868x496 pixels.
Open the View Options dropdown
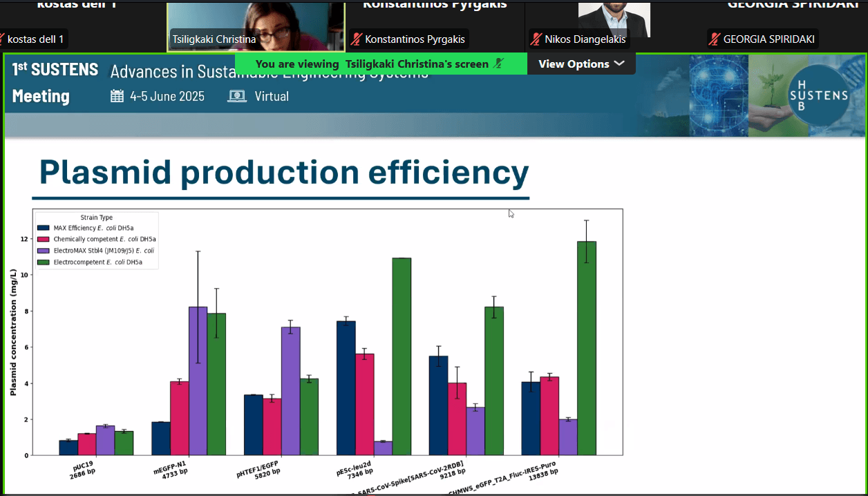[x=581, y=64]
